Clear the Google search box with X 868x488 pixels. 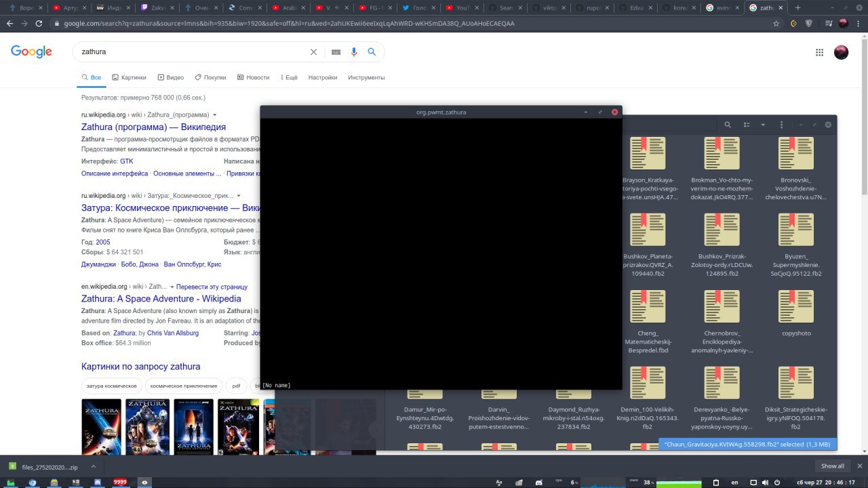coord(313,52)
